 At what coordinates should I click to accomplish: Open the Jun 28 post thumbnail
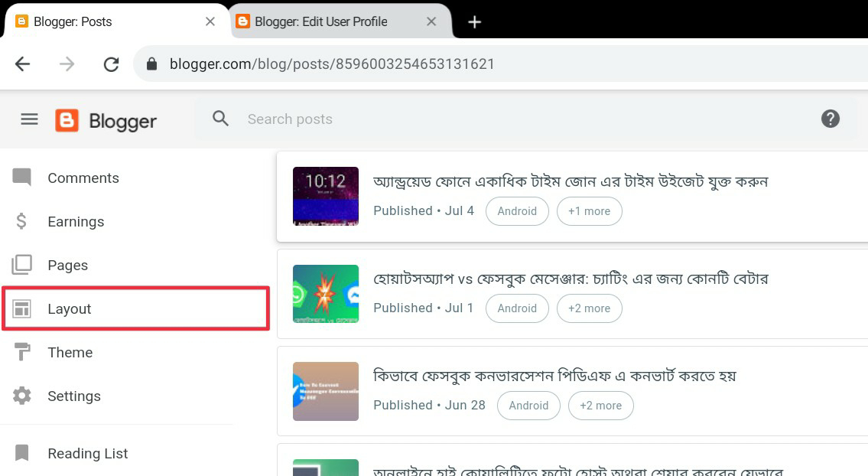326,391
